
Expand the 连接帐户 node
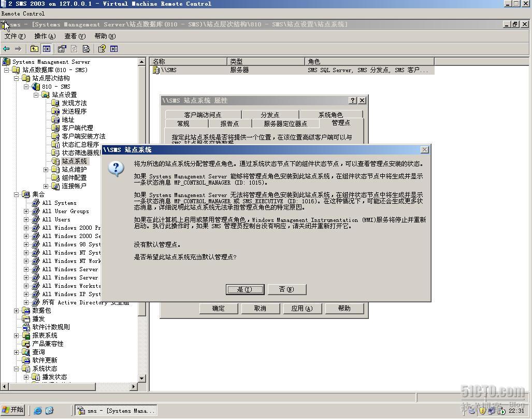point(46,186)
